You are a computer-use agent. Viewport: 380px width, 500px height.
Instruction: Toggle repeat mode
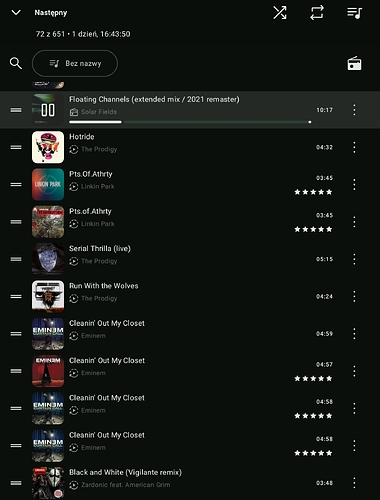point(317,13)
